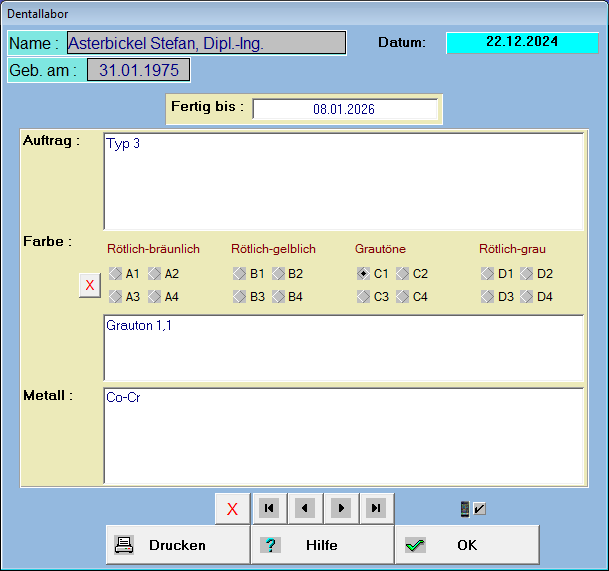Select the A3 color shade
This screenshot has width=609, height=571.
pos(116,296)
